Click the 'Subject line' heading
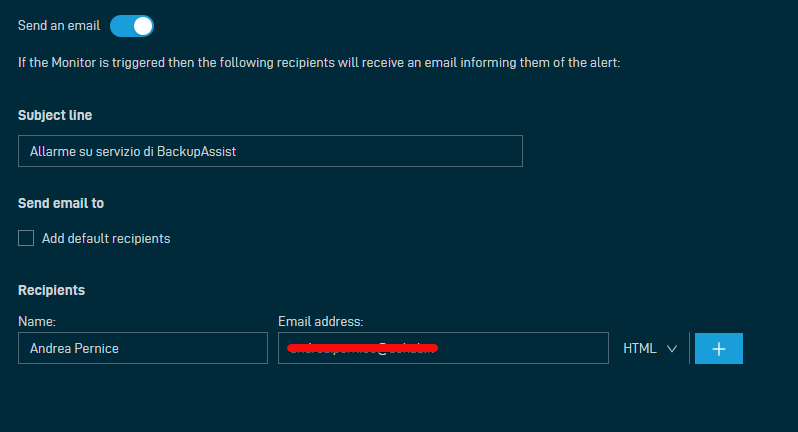Screen dimensions: 798x432 [x=55, y=115]
